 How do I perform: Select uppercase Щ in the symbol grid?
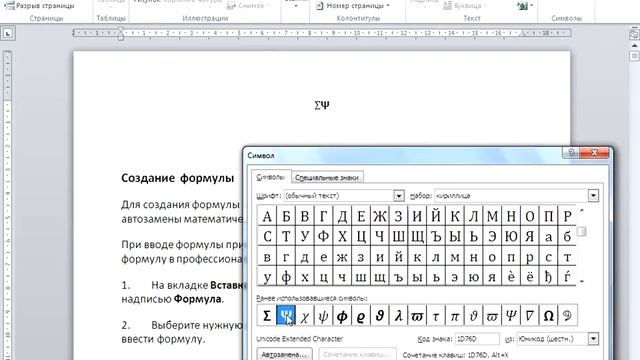tap(417, 236)
